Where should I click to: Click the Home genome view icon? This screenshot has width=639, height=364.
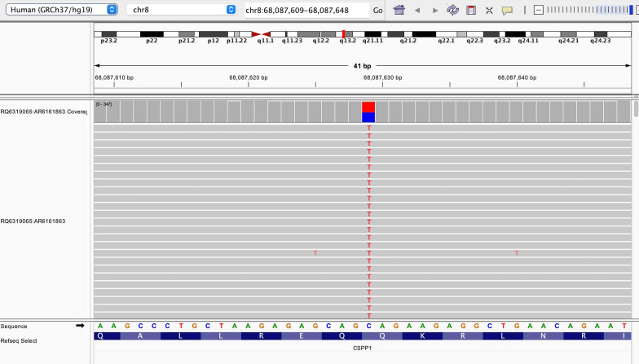399,10
